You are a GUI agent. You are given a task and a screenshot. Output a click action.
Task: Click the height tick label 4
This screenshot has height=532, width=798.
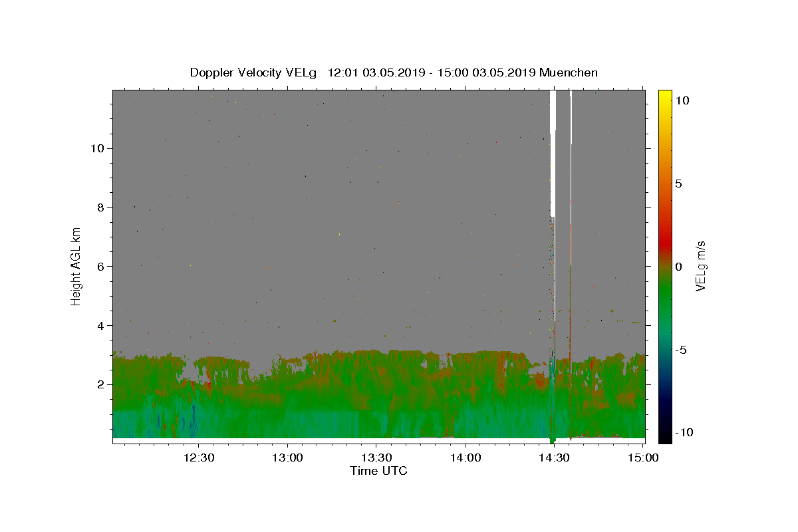[99, 325]
